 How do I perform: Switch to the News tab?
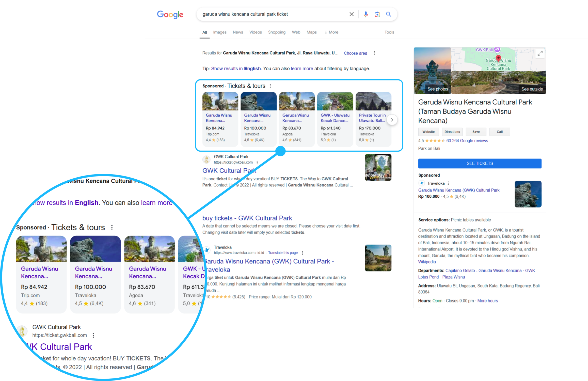click(x=238, y=32)
